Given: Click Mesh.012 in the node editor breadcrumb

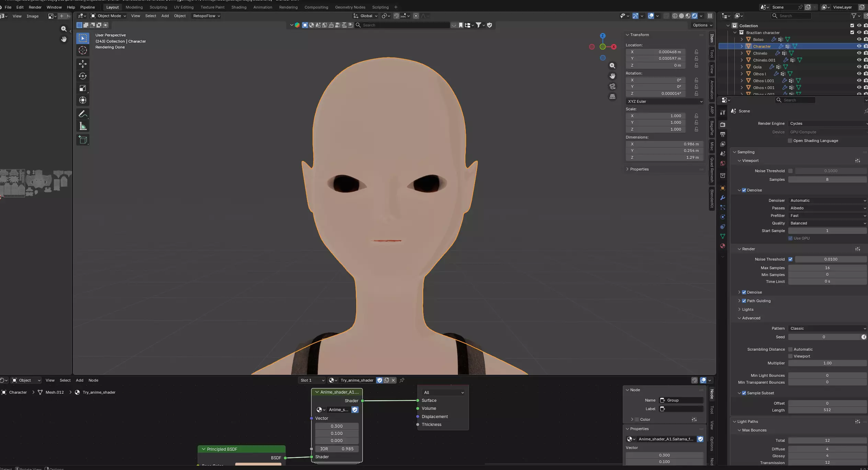Looking at the screenshot, I should coord(55,392).
